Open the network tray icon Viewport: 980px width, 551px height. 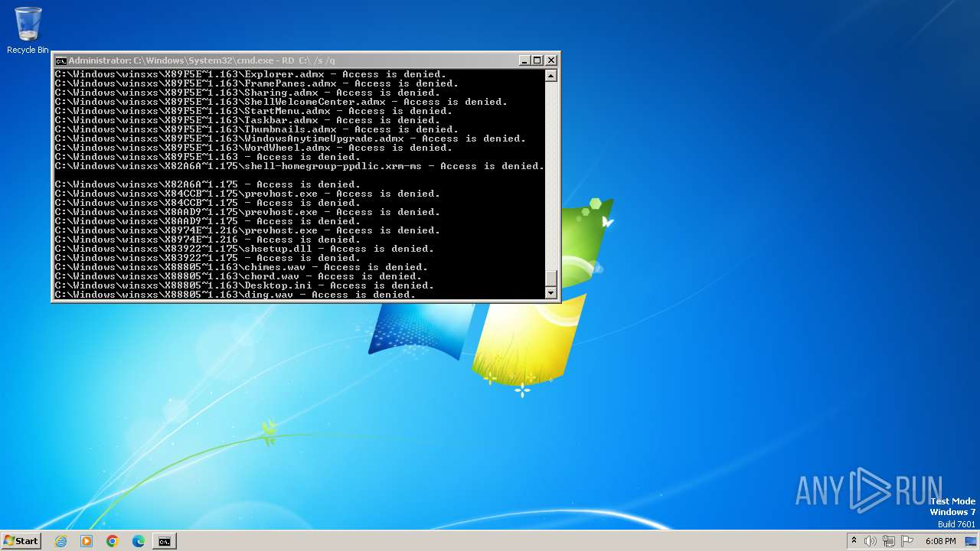pos(888,541)
